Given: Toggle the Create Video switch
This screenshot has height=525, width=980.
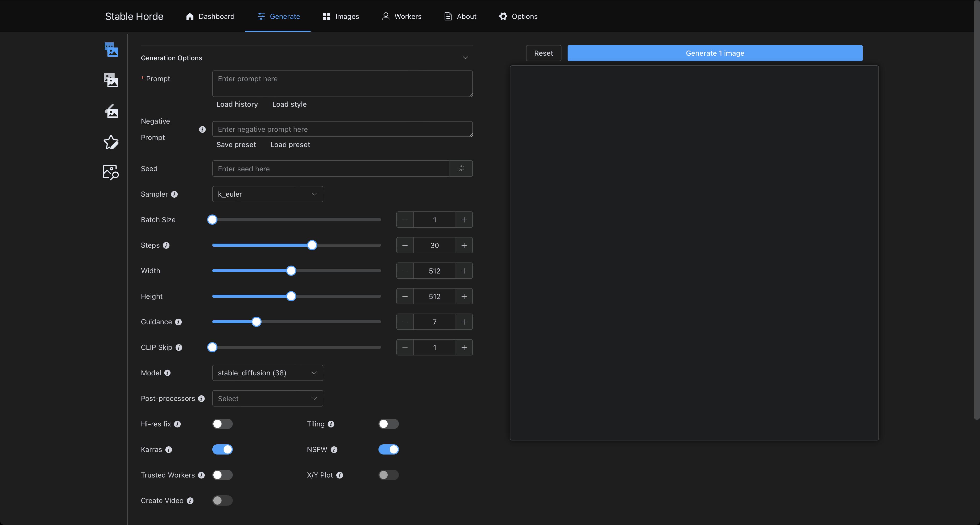Looking at the screenshot, I should coord(223,501).
